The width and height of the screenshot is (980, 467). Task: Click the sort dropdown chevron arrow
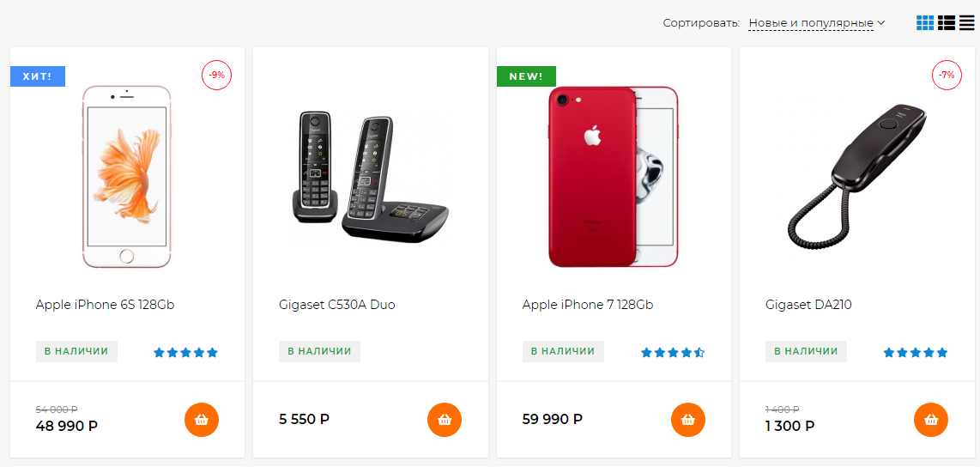point(881,23)
